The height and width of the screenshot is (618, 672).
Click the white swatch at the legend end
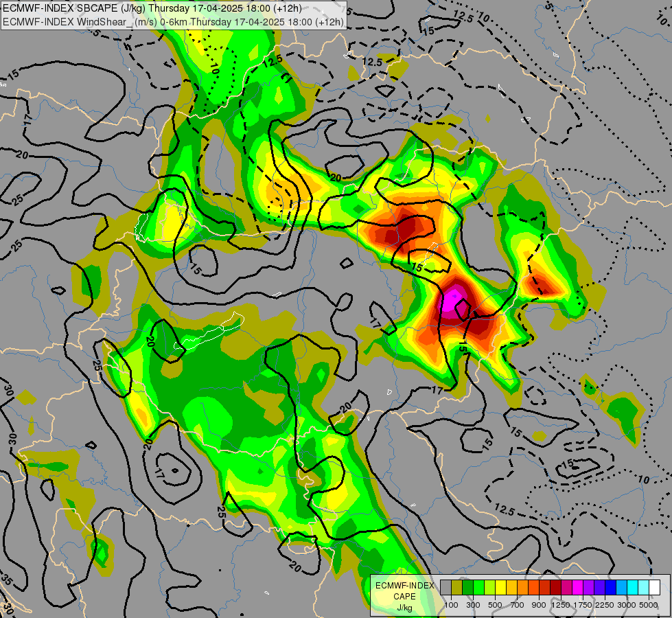(654, 587)
